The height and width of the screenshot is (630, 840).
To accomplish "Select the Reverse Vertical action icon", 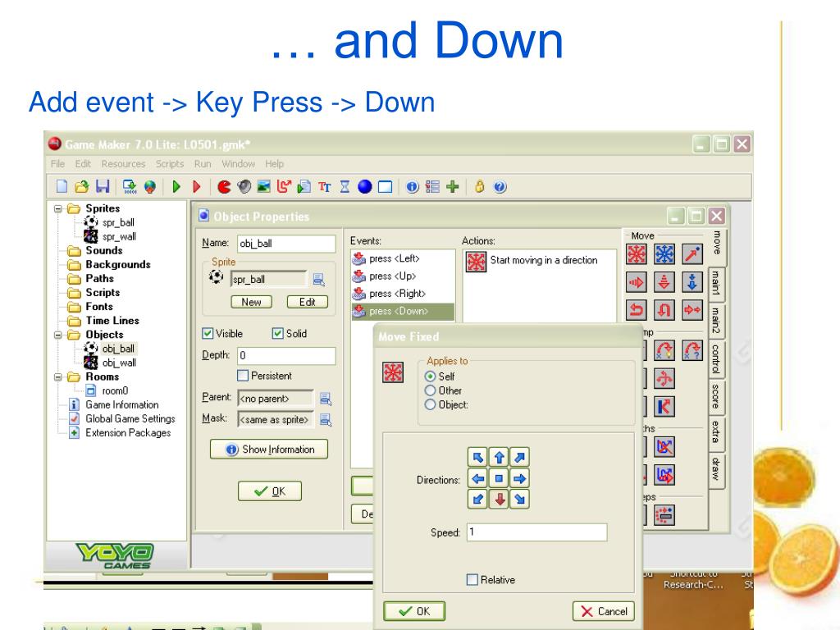I will (x=664, y=309).
